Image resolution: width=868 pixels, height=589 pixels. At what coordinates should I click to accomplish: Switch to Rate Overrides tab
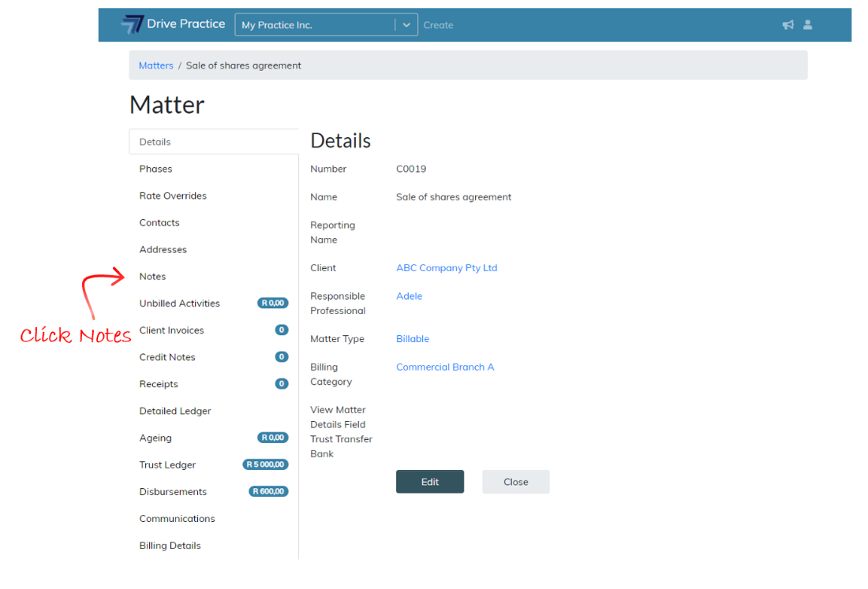click(x=173, y=196)
